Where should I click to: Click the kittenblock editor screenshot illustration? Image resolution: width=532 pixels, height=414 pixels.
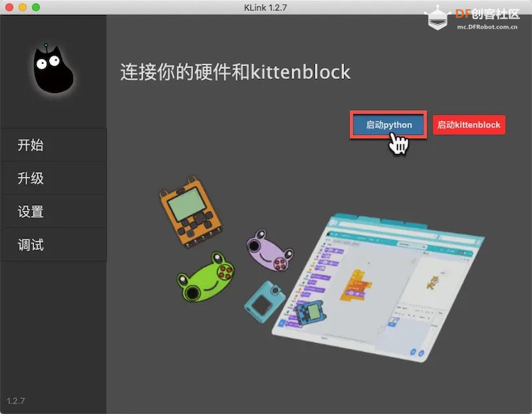pos(377,287)
